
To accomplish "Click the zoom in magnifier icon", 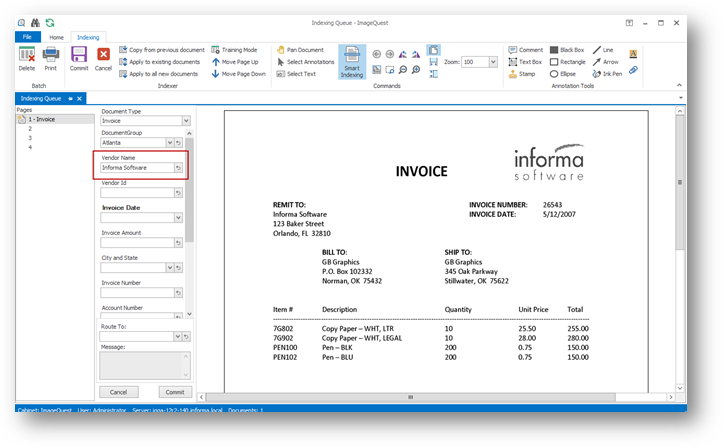I will pyautogui.click(x=416, y=70).
